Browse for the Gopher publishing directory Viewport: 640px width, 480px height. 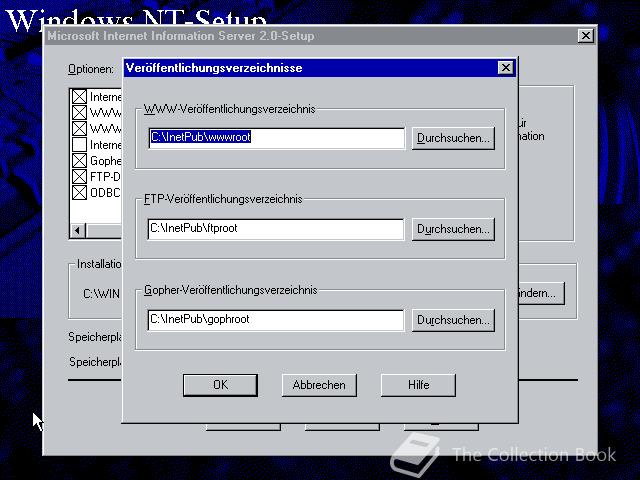click(x=453, y=320)
